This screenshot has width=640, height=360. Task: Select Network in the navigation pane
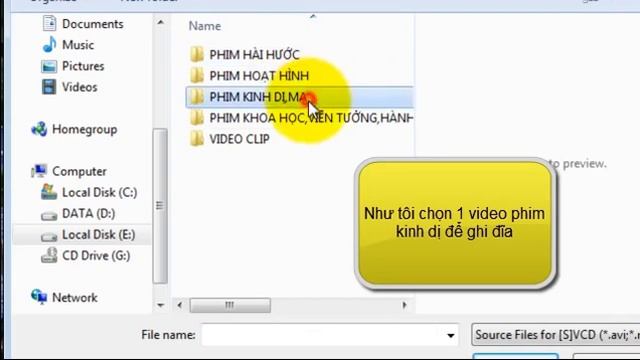[75, 298]
